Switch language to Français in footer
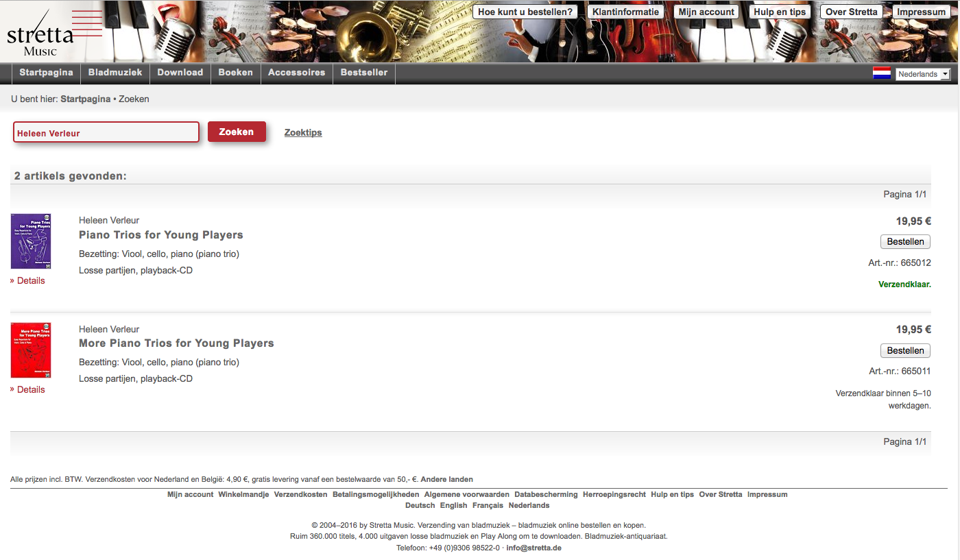This screenshot has width=960, height=560. [488, 505]
